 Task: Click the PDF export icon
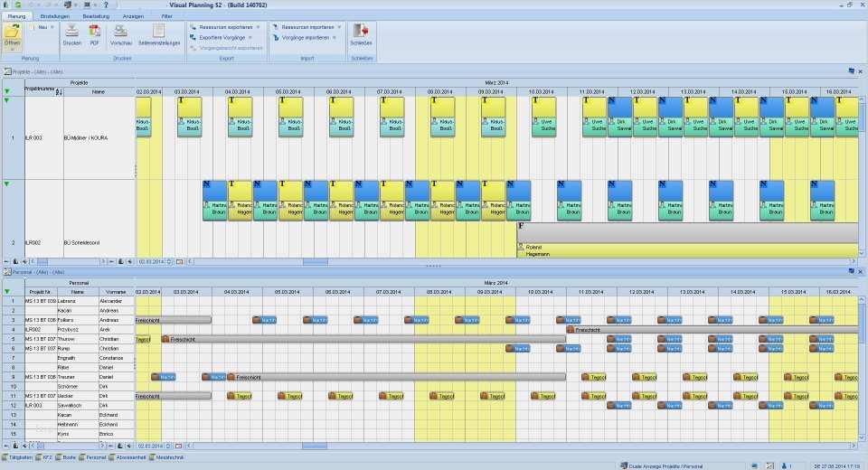[95, 31]
